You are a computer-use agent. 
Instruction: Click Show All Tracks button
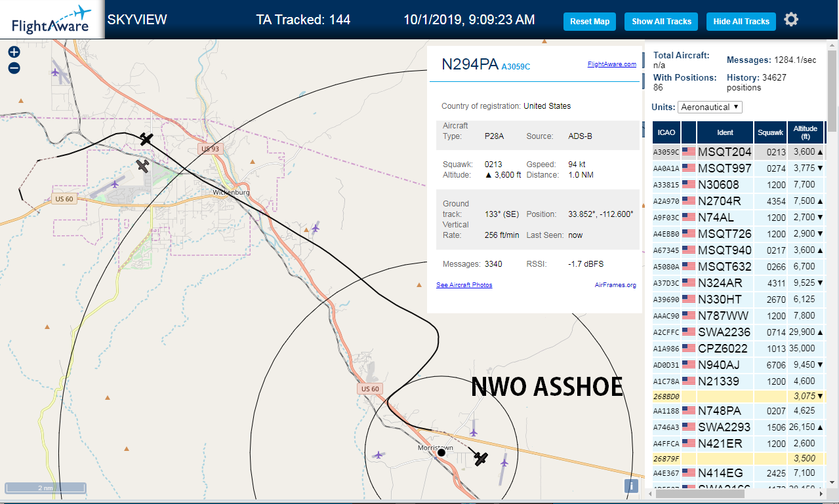click(x=661, y=22)
